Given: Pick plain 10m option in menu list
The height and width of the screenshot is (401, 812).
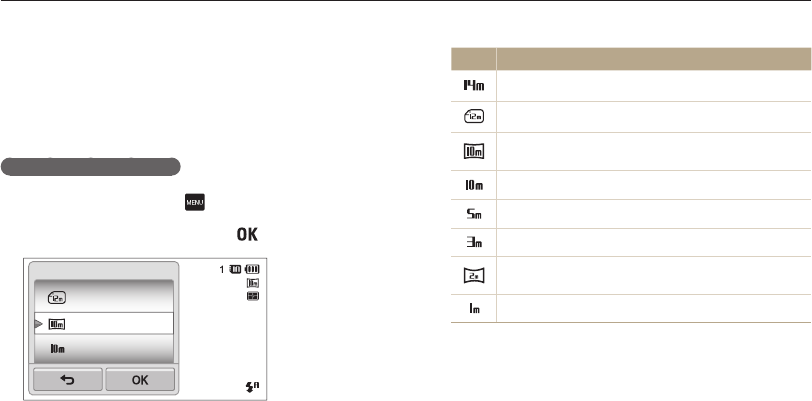Looking at the screenshot, I should pyautogui.click(x=58, y=349).
